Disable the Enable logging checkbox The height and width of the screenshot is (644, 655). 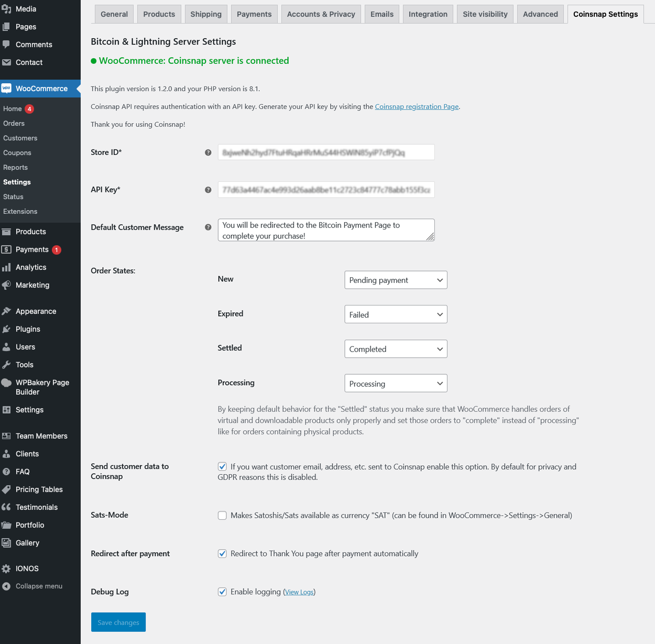tap(222, 592)
